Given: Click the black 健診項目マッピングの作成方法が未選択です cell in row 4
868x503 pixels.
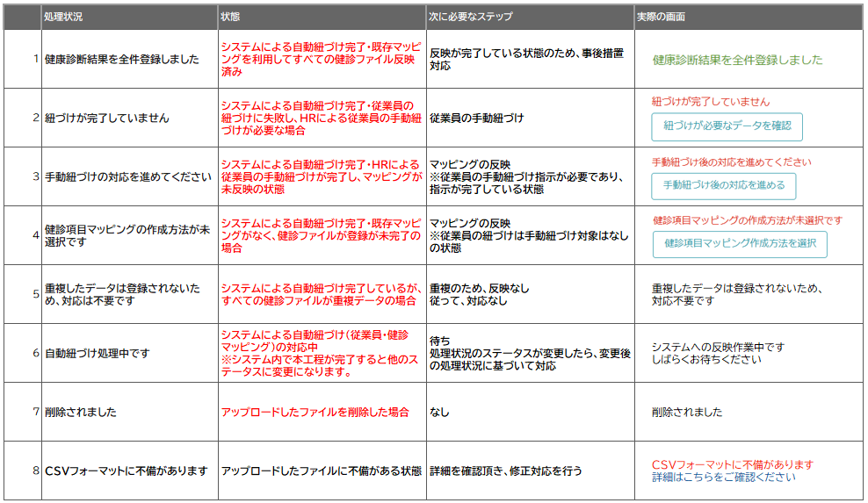Looking at the screenshot, I should (127, 236).
